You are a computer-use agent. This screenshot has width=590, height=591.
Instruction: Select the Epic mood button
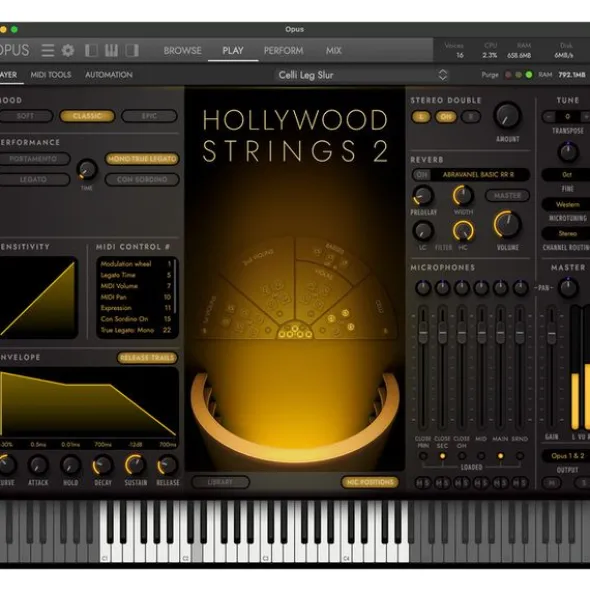149,116
